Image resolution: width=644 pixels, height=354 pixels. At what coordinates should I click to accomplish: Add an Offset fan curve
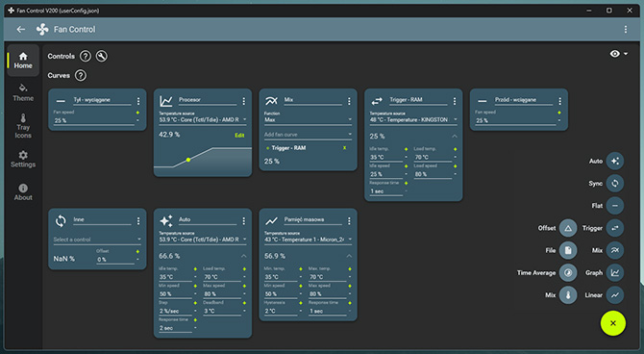point(568,228)
